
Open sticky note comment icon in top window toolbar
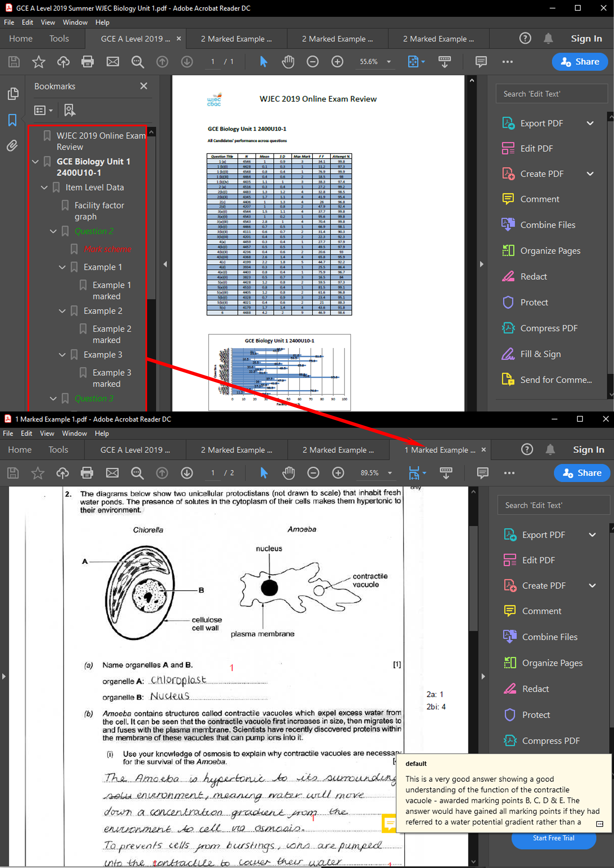click(x=481, y=62)
